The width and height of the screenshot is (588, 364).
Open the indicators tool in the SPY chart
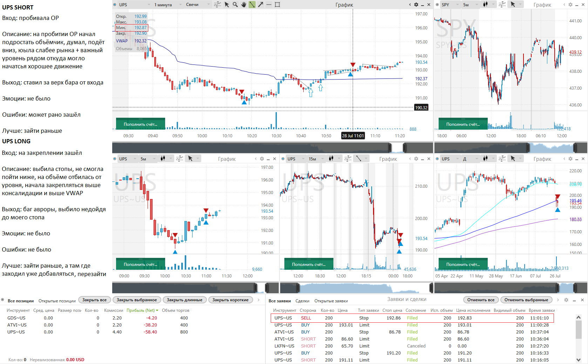pyautogui.click(x=502, y=5)
